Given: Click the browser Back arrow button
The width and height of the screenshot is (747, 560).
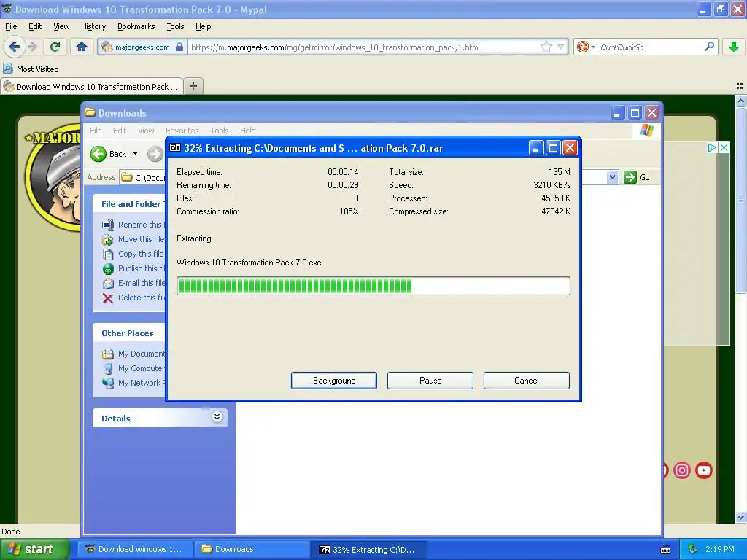Looking at the screenshot, I should (x=14, y=47).
